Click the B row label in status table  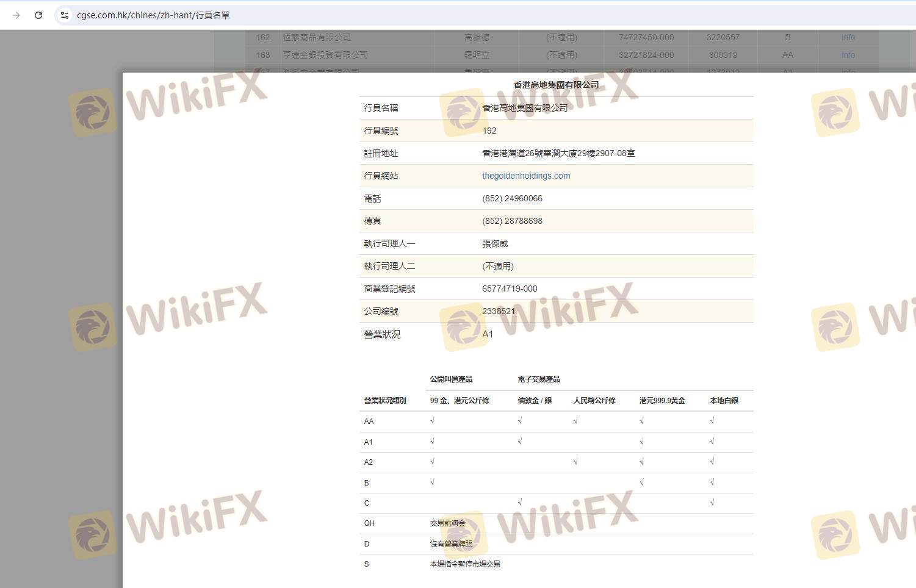(x=366, y=483)
